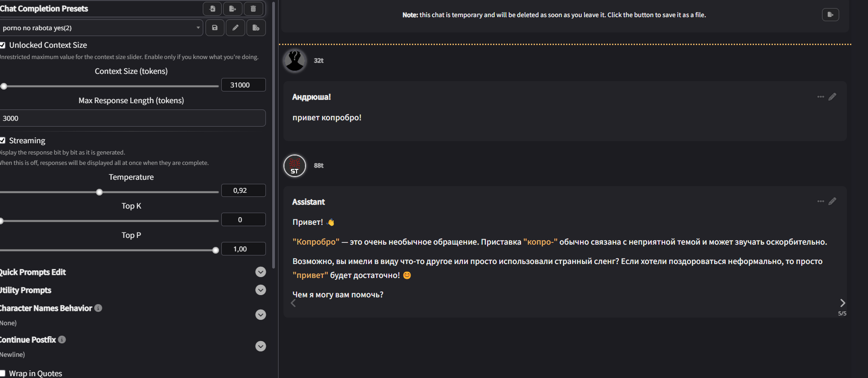The width and height of the screenshot is (868, 378).
Task: Disable the Streaming checkbox
Action: (3, 141)
